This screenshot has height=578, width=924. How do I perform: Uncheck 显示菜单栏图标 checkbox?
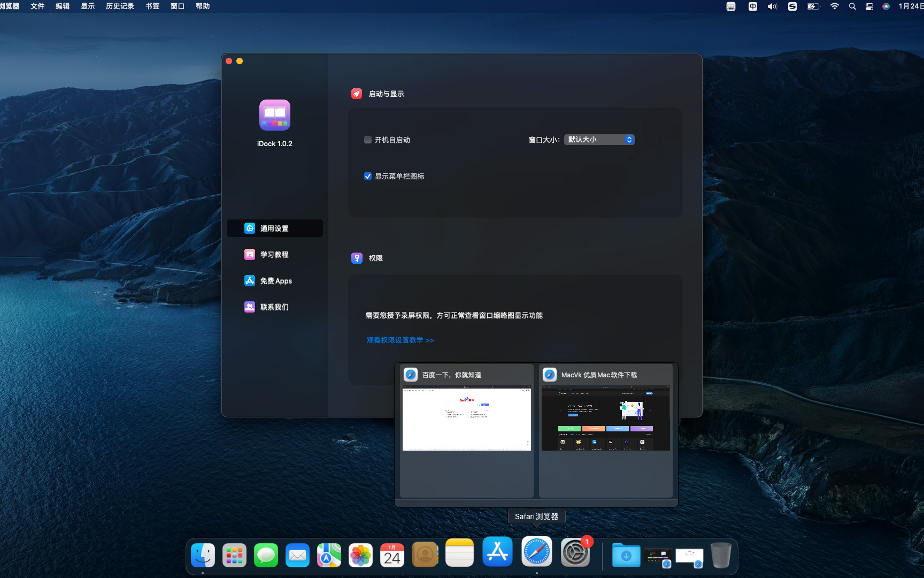(x=368, y=176)
